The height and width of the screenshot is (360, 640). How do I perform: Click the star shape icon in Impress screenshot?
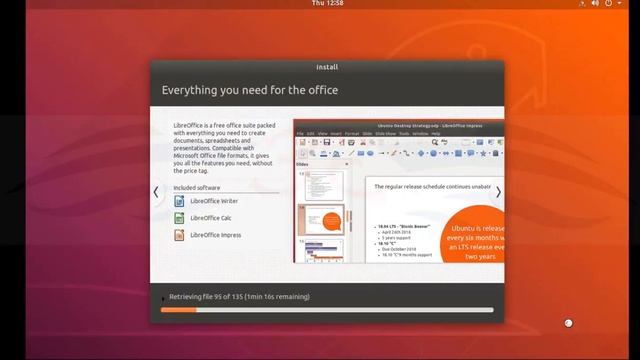coord(483,153)
